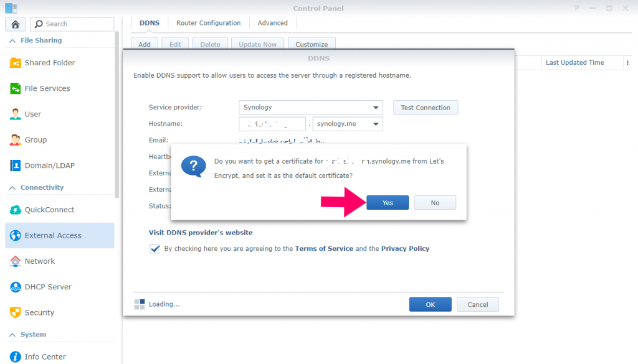The height and width of the screenshot is (364, 638).
Task: Open DHCP Server icon in sidebar
Action: (x=16, y=287)
